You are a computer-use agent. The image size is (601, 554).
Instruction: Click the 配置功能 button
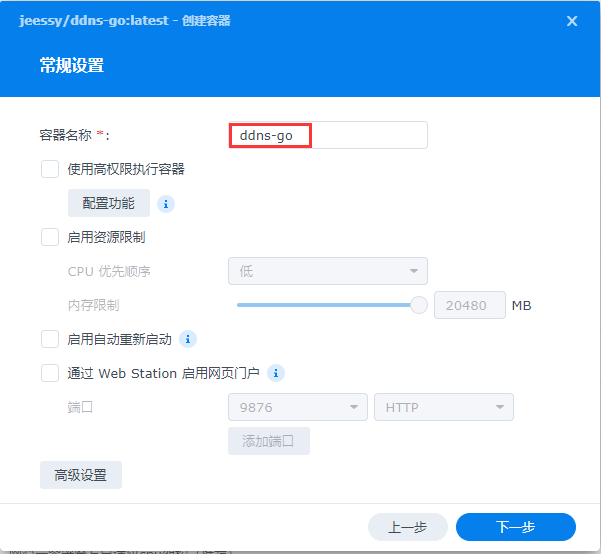(x=109, y=203)
